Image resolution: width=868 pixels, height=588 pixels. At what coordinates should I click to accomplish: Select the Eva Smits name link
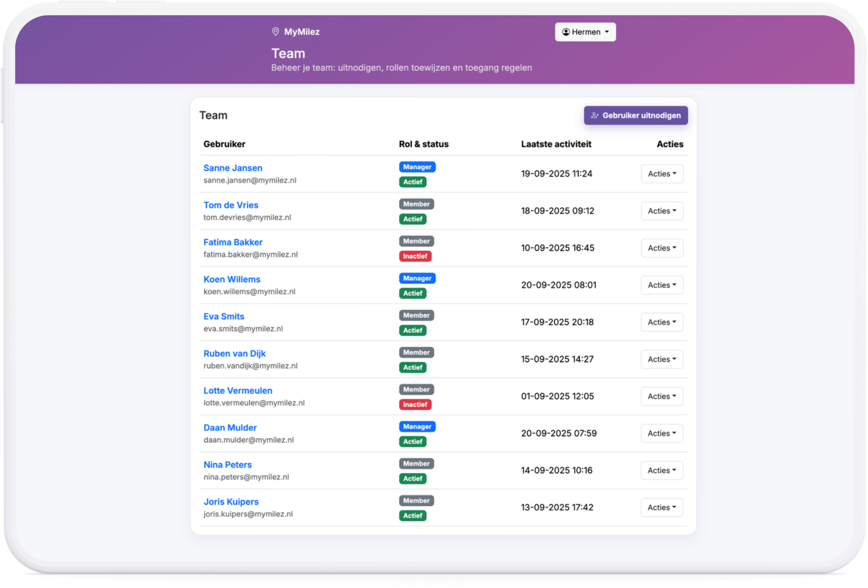[x=224, y=317]
